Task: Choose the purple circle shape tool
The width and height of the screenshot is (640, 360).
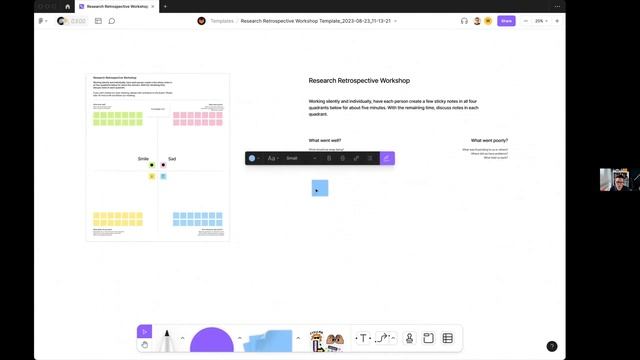Action: 211,339
